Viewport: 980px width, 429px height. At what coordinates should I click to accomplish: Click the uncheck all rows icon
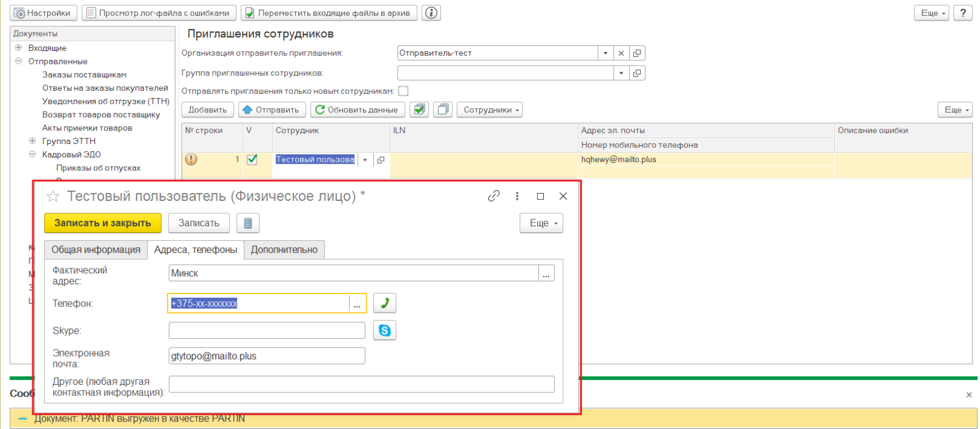tap(442, 110)
